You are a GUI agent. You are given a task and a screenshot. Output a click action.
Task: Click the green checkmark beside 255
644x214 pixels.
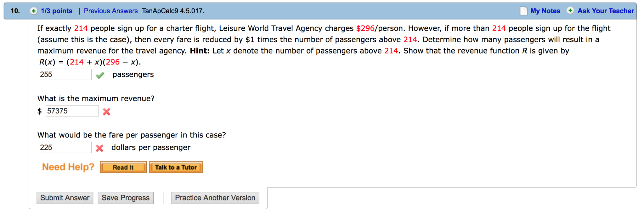[x=100, y=76]
